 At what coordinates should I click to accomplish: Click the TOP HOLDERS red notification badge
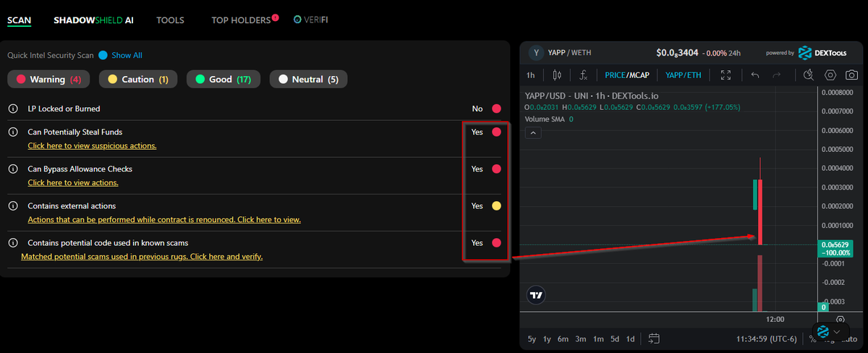276,17
